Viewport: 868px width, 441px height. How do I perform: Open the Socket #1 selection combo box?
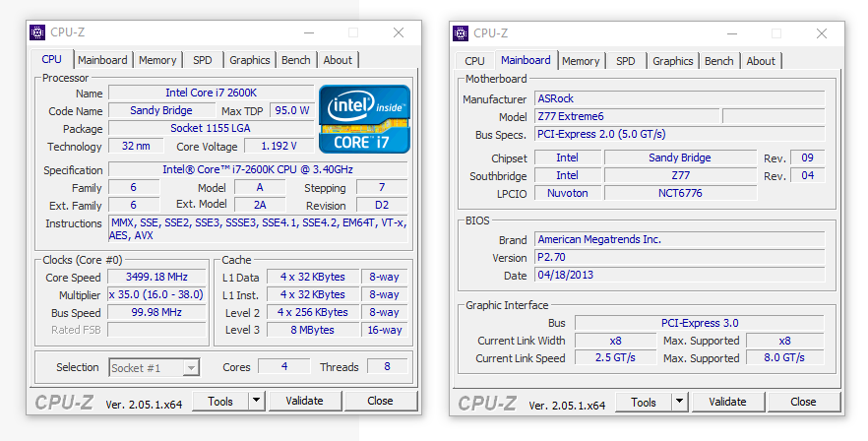[x=154, y=368]
